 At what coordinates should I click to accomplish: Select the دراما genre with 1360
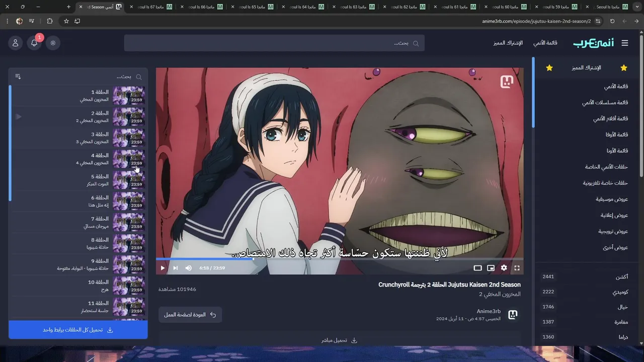point(585,337)
